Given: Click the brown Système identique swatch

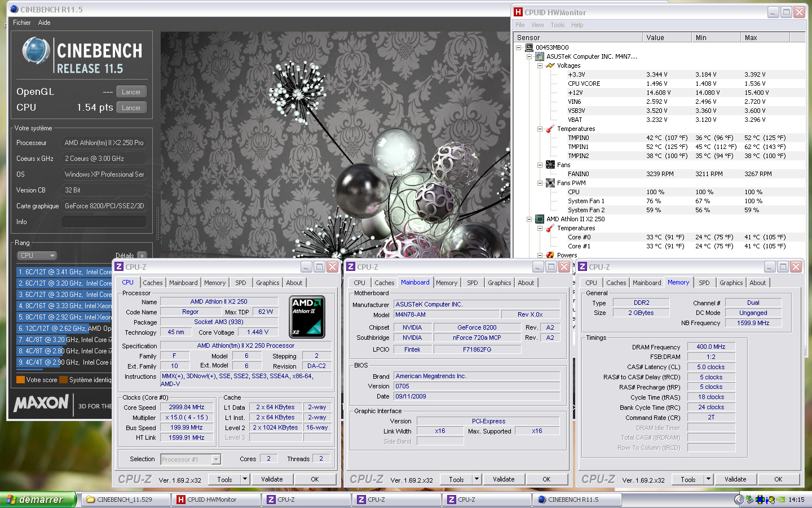Looking at the screenshot, I should click(x=64, y=380).
